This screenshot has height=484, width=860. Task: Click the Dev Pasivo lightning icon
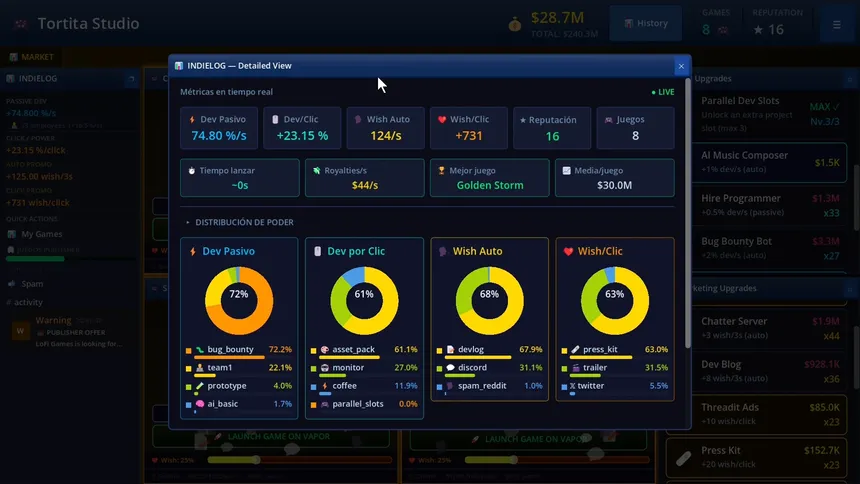tap(192, 119)
